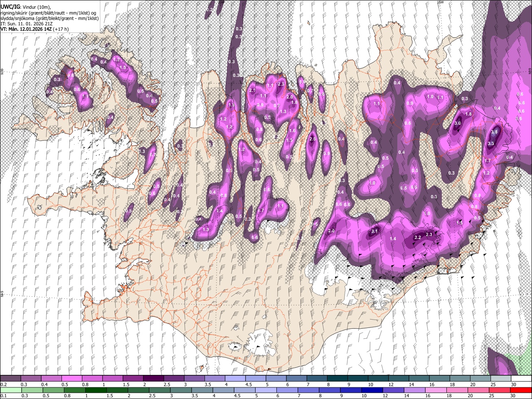
Task: Click the lower legend swatch labeled 0.1
Action: 11,390
